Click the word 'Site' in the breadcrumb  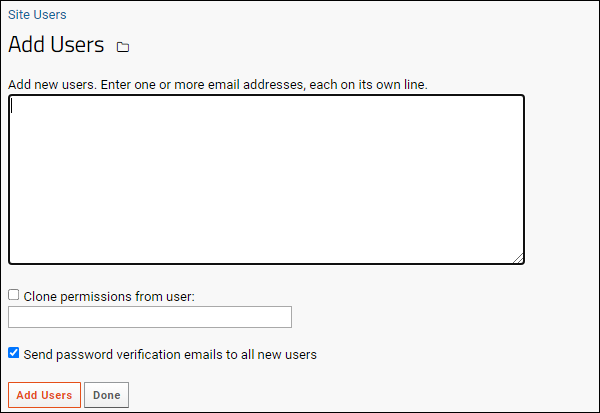pyautogui.click(x=19, y=15)
